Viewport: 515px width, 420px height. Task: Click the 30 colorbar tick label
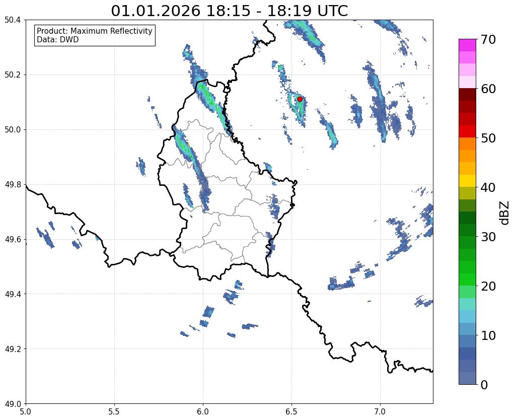(x=488, y=237)
